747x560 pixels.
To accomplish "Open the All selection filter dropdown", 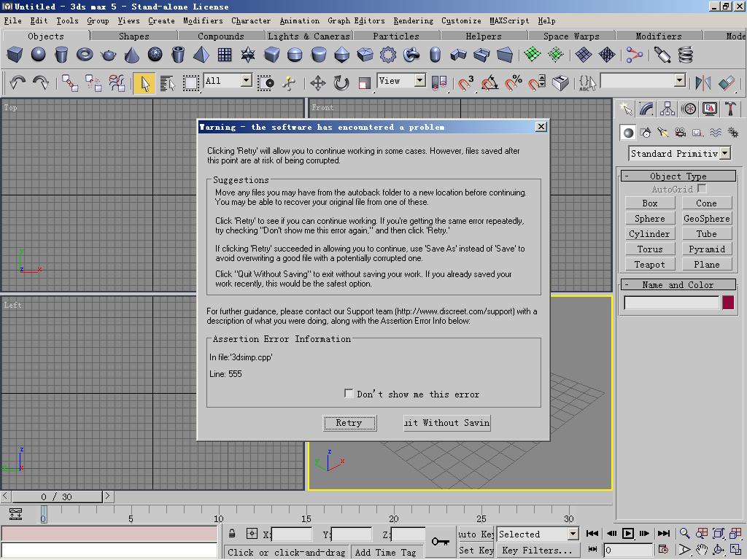I will [x=247, y=80].
